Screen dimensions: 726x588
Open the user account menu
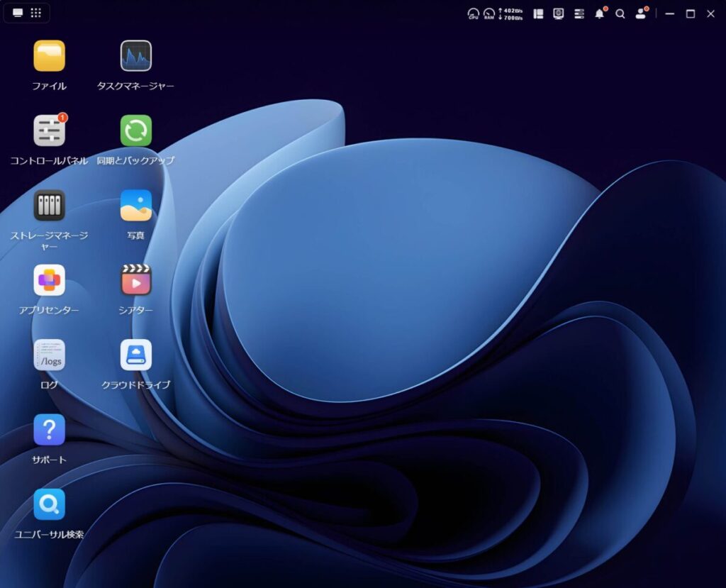coord(641,13)
